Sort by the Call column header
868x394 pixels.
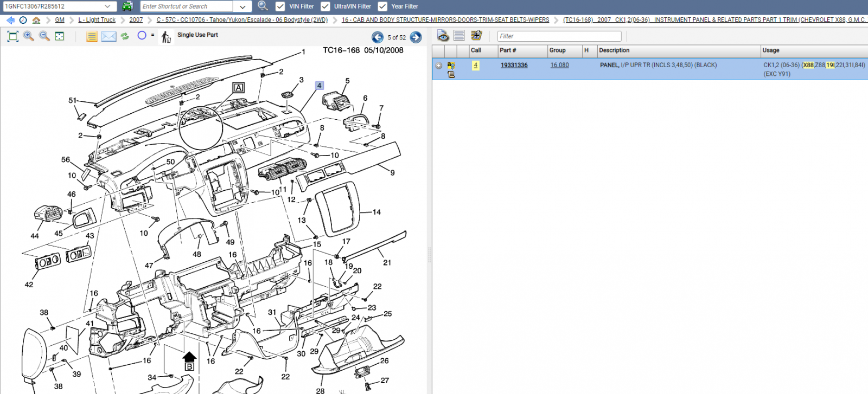483,50
